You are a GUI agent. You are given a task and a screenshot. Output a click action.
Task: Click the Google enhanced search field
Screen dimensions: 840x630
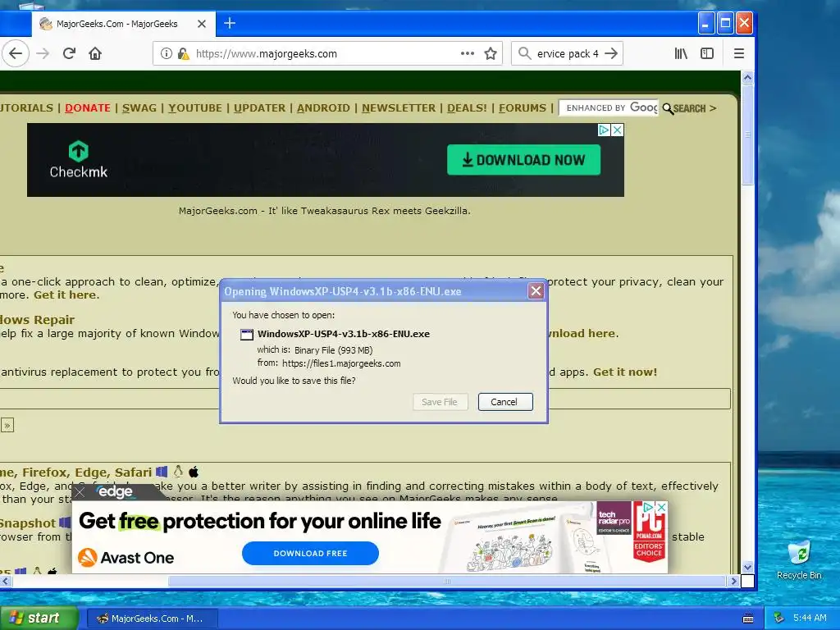tap(609, 107)
